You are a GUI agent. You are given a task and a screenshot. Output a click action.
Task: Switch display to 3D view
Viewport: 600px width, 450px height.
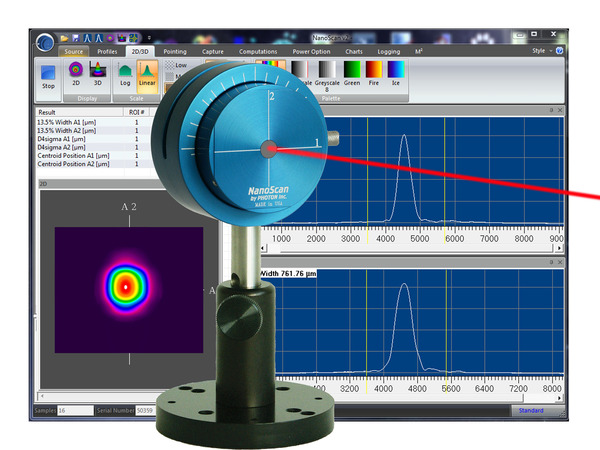[98, 73]
